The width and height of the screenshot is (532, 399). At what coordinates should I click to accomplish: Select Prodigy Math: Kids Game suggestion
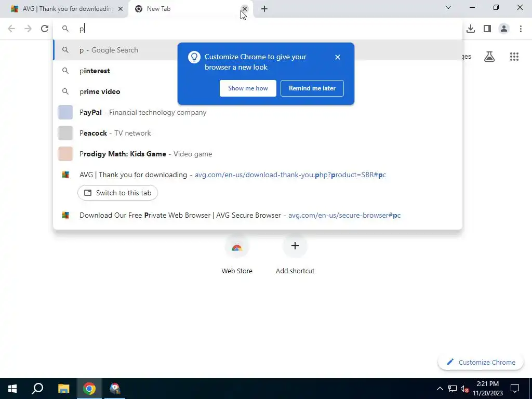pos(258,154)
